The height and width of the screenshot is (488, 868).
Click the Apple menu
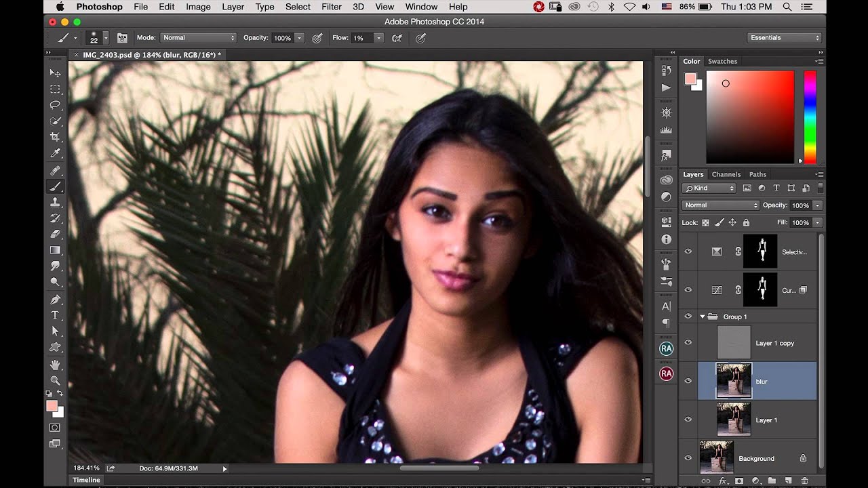60,7
